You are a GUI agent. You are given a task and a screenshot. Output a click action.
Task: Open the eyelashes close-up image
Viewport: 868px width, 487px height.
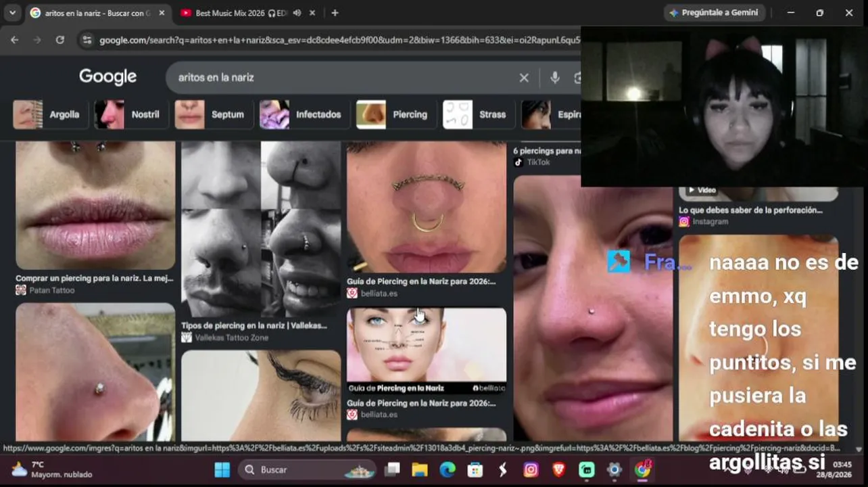tap(261, 396)
